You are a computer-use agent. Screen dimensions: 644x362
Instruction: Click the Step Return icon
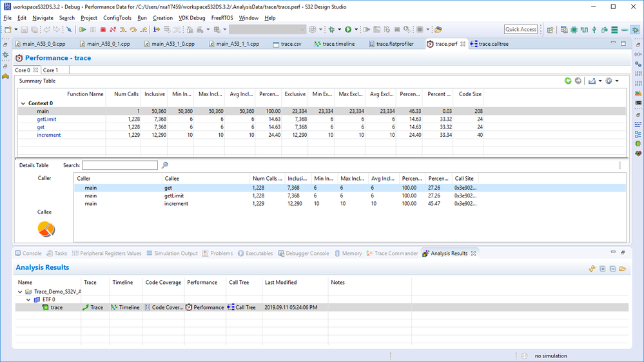tap(143, 30)
